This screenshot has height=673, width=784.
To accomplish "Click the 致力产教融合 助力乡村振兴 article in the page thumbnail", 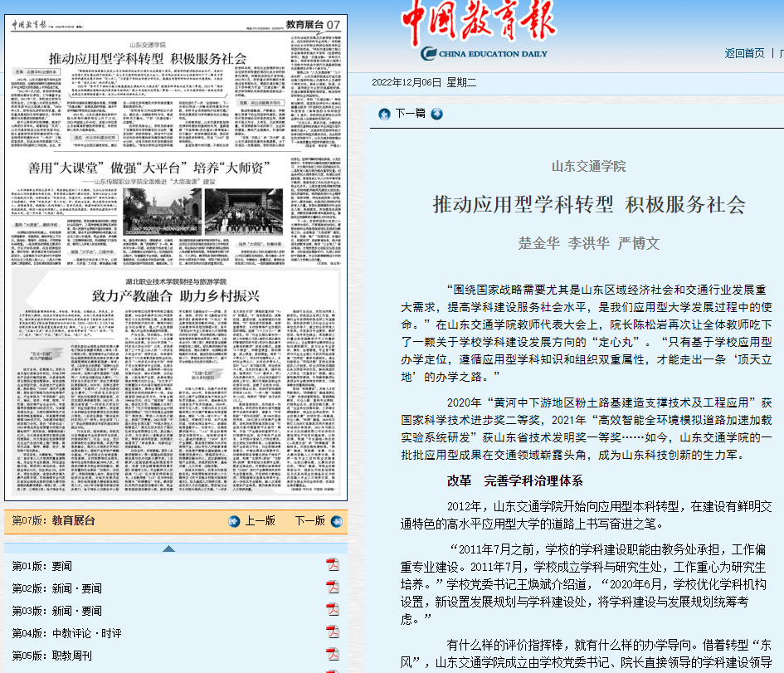I will (176, 295).
